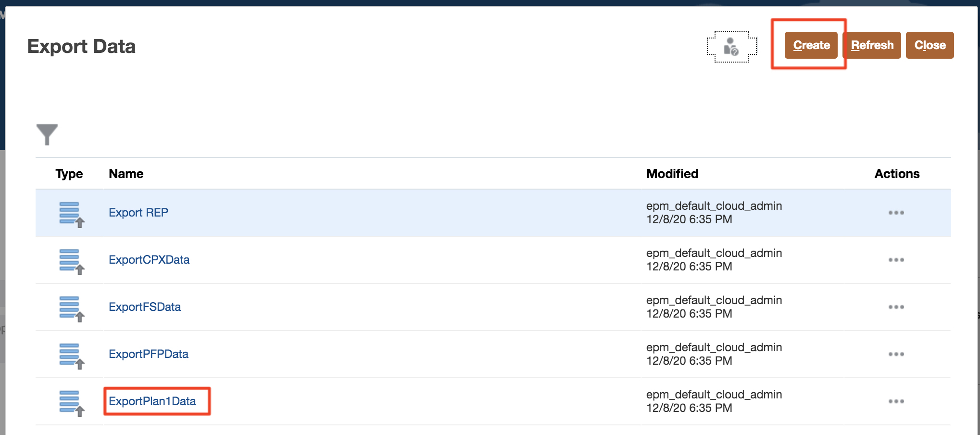Open the user permissions icon in header
Viewport: 980px width, 435px height.
click(731, 47)
